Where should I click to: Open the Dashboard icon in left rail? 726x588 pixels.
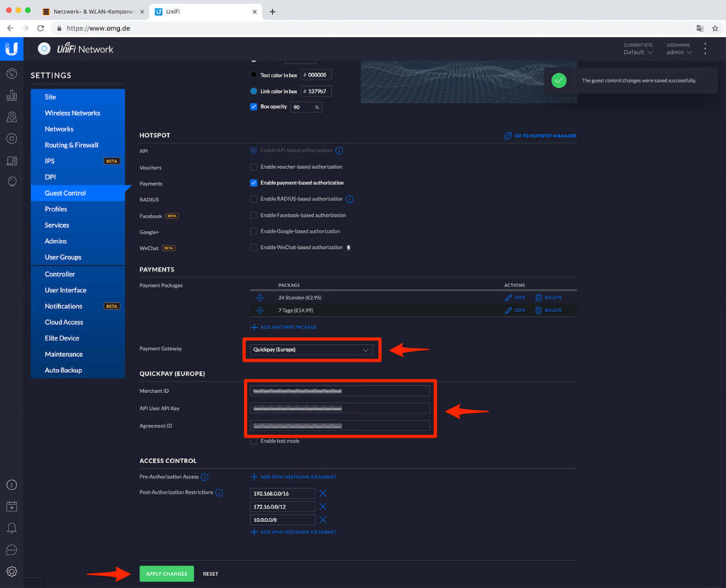coord(11,73)
